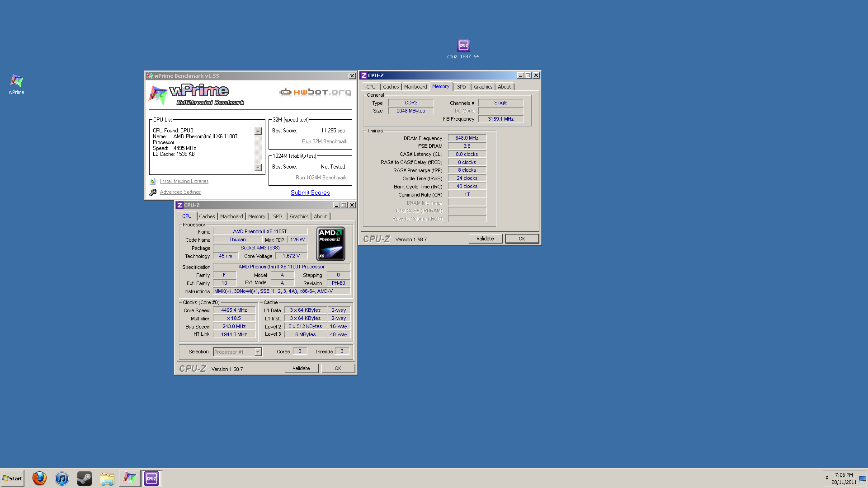Open Caches tab in Memory CPU-Z window
Screen dimensions: 868x488
click(391, 87)
